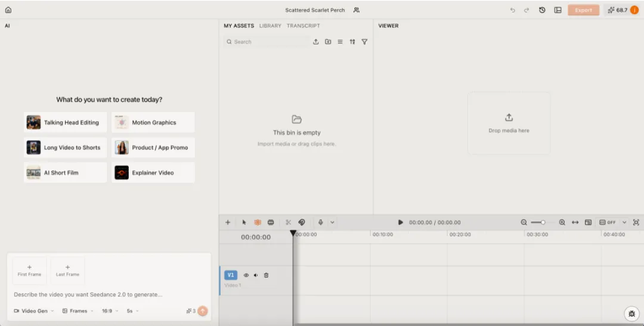Choose the Talking Head Editing template
The image size is (644, 326).
[x=66, y=122]
